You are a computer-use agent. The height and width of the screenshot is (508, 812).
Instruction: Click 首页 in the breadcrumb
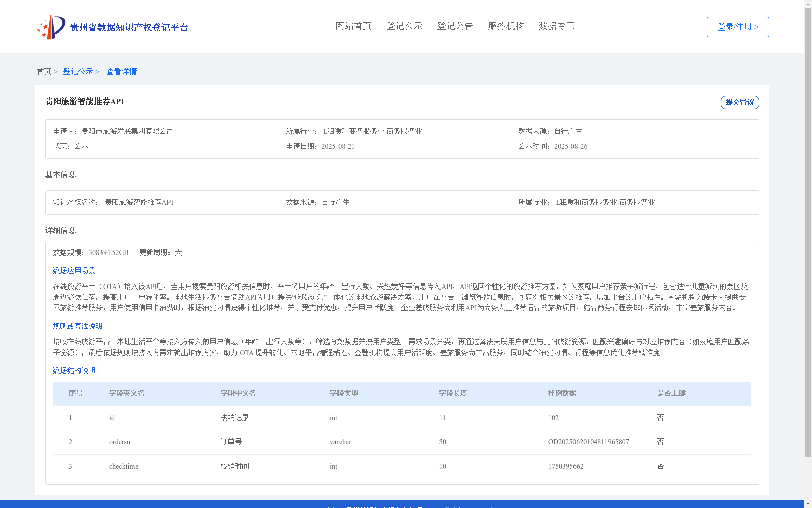(44, 71)
